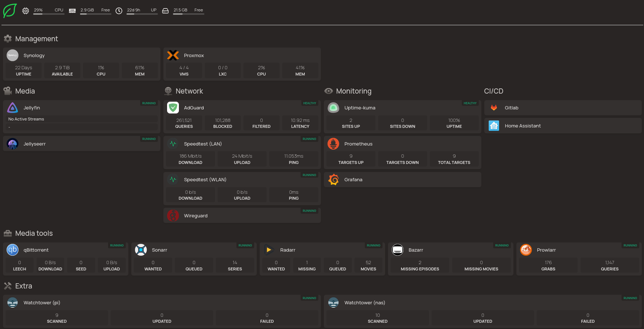Open the Watchtower (pi) icon
This screenshot has width=644, height=329.
(x=13, y=302)
